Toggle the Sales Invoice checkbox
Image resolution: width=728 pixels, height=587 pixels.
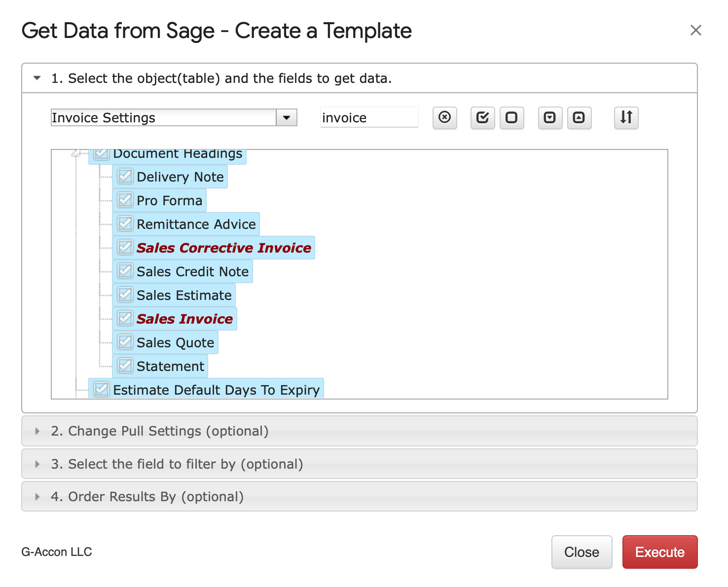tap(125, 319)
